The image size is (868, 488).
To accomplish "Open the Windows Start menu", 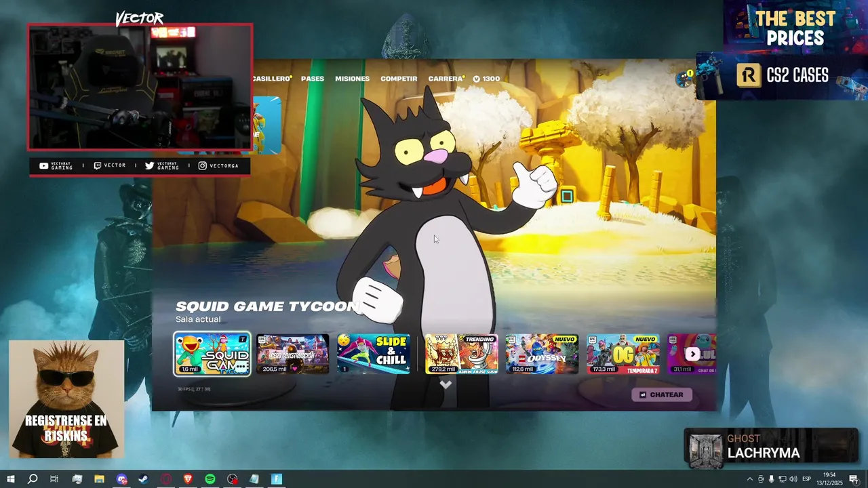I will [x=10, y=479].
